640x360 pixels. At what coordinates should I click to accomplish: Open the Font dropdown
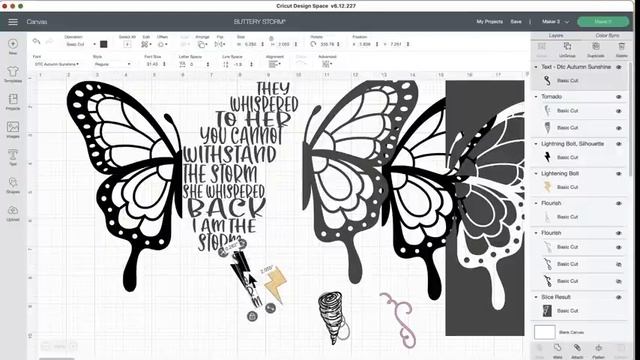[x=57, y=64]
